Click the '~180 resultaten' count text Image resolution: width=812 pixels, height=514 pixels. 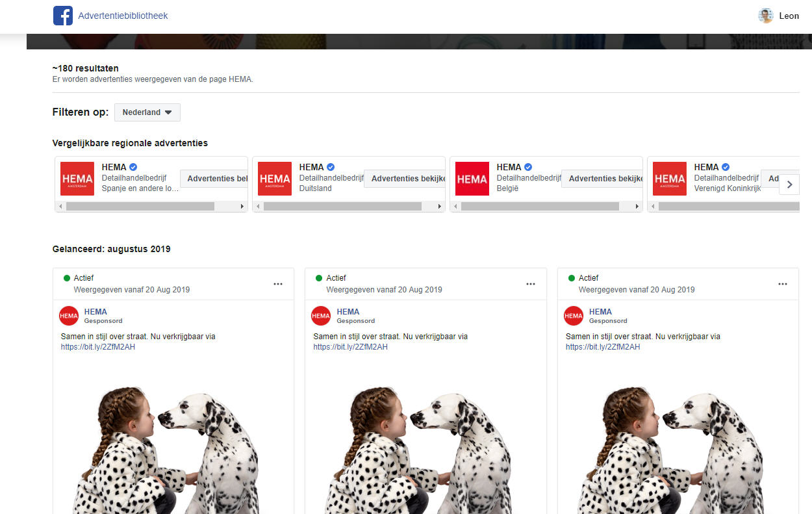pyautogui.click(x=86, y=68)
